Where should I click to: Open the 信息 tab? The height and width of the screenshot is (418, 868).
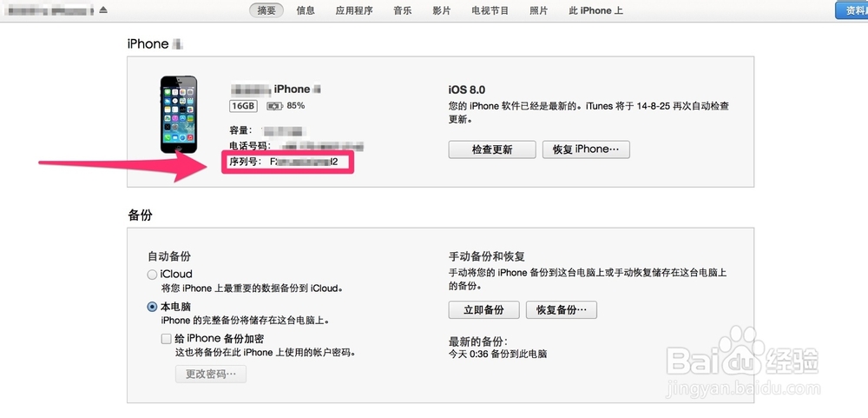pyautogui.click(x=306, y=10)
